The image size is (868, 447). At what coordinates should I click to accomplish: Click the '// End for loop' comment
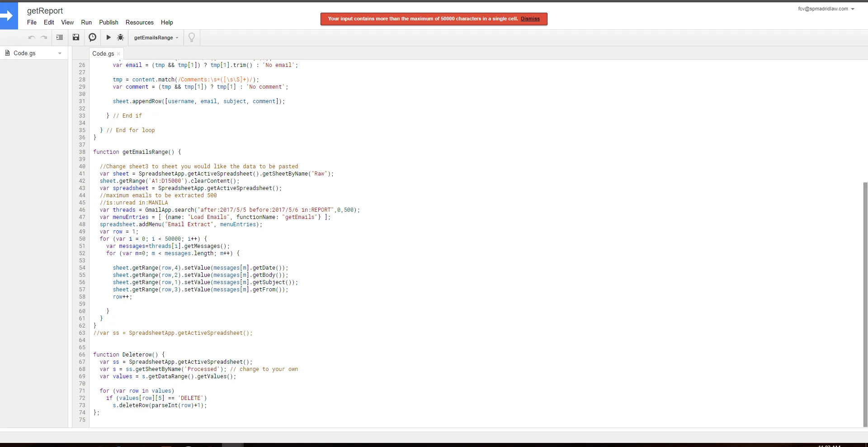click(131, 130)
